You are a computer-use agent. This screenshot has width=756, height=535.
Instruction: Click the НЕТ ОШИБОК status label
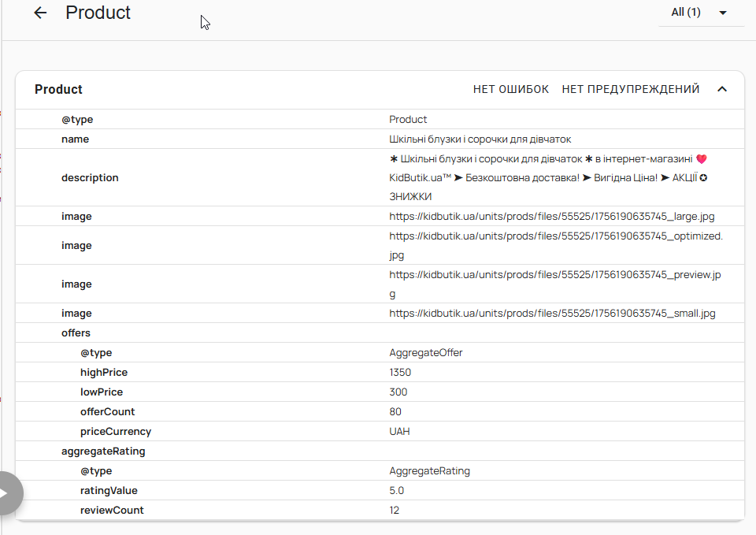(510, 89)
